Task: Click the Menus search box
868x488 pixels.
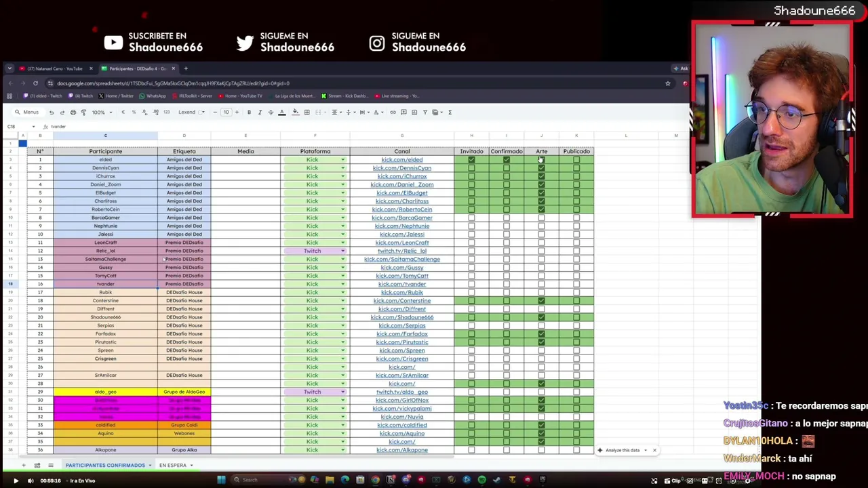Action: [27, 113]
